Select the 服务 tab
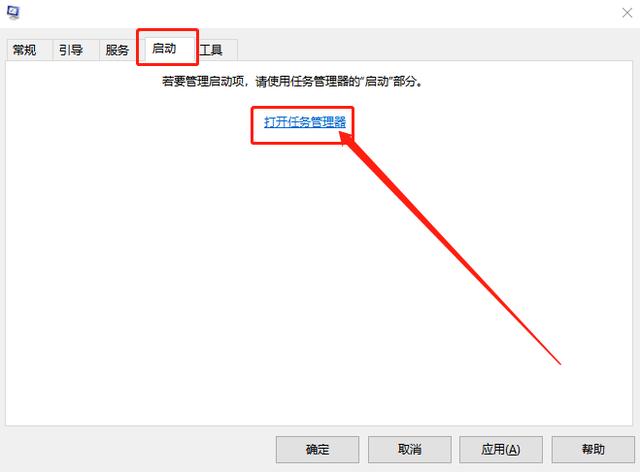640x472 pixels. pos(118,50)
